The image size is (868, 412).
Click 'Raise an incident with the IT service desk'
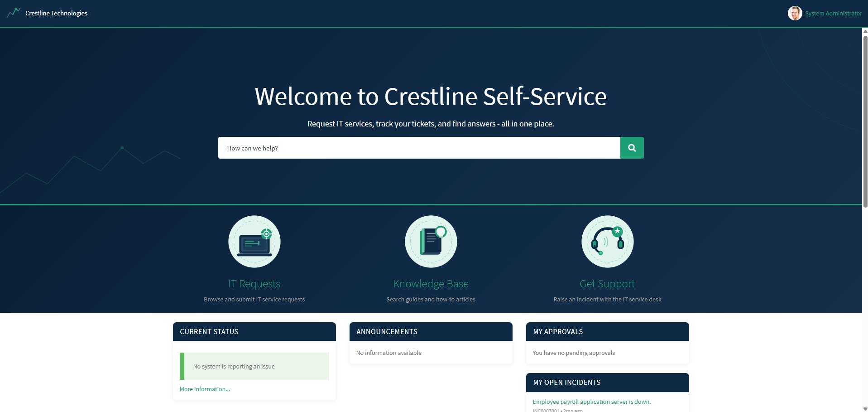click(x=608, y=299)
